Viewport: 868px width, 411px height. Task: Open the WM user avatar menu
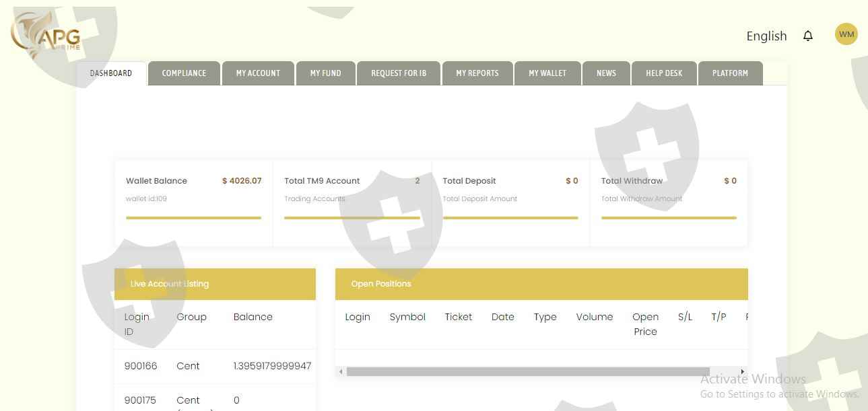pos(846,34)
